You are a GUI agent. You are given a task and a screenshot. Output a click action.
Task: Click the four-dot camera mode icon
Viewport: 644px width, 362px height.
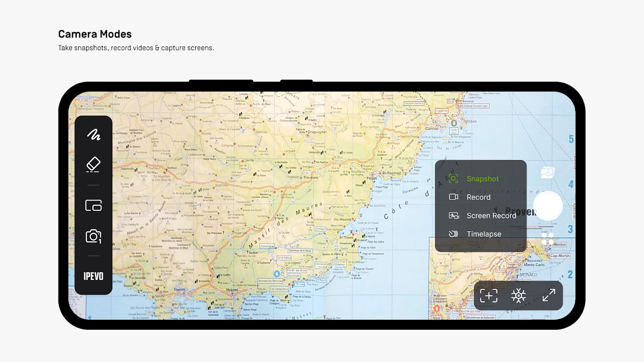[548, 239]
